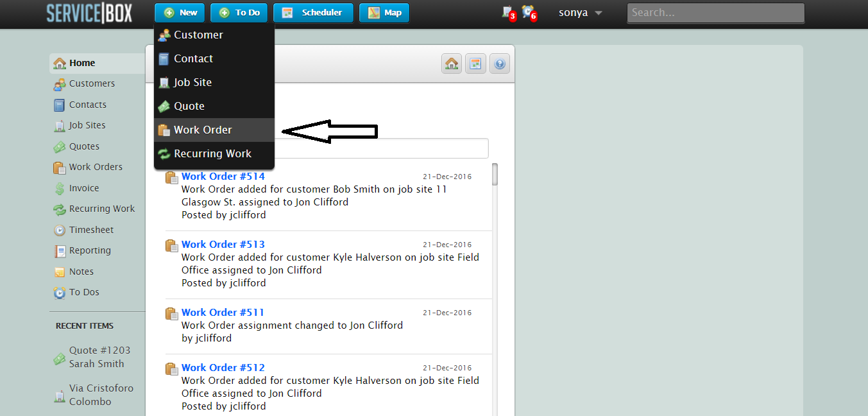Click the clipboard icon beside Work Order #511
Viewport: 868px width, 416px height.
(171, 314)
